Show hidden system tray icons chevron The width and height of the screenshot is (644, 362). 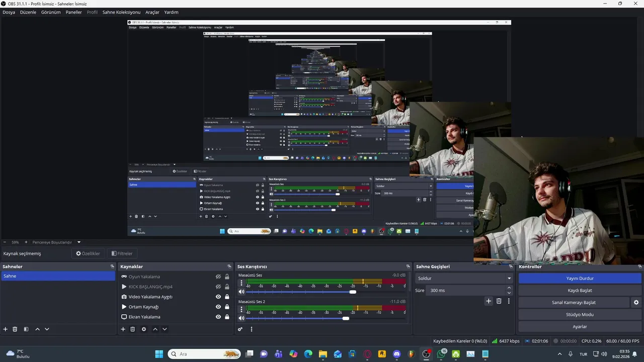[x=559, y=354]
